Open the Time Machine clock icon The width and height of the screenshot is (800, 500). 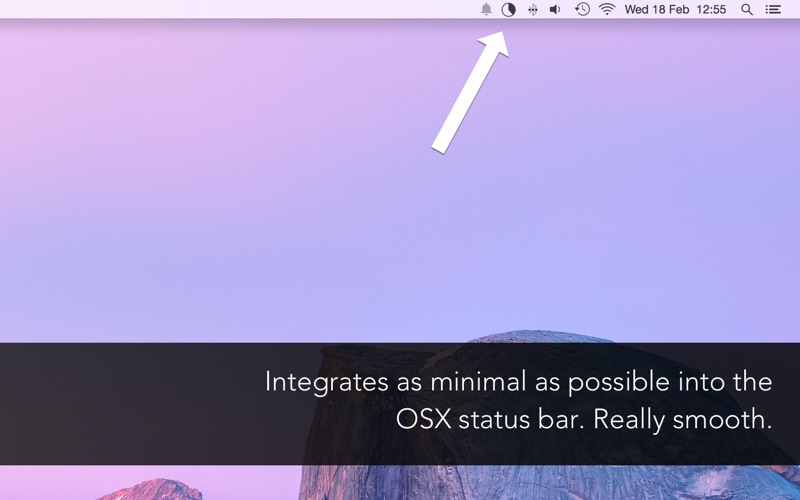[582, 9]
